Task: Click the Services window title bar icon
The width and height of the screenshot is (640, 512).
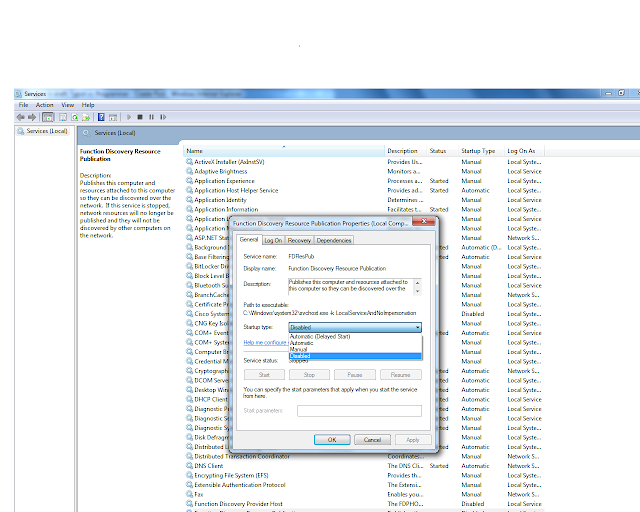Action: pyautogui.click(x=18, y=94)
